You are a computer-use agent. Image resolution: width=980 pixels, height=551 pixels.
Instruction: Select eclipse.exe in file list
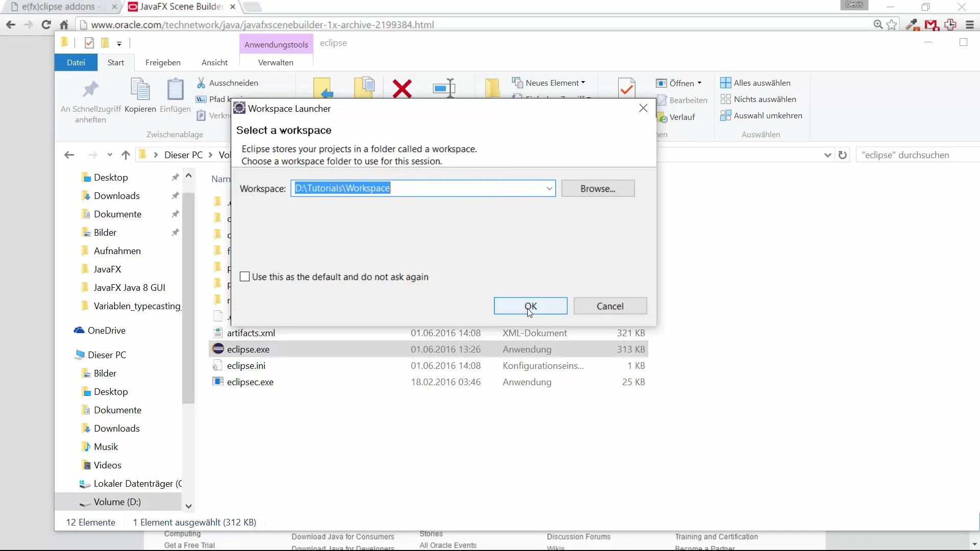coord(248,349)
